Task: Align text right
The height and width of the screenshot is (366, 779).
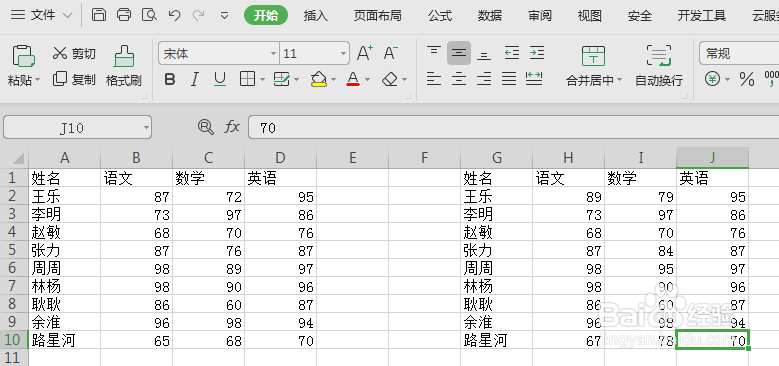Action: (x=484, y=78)
